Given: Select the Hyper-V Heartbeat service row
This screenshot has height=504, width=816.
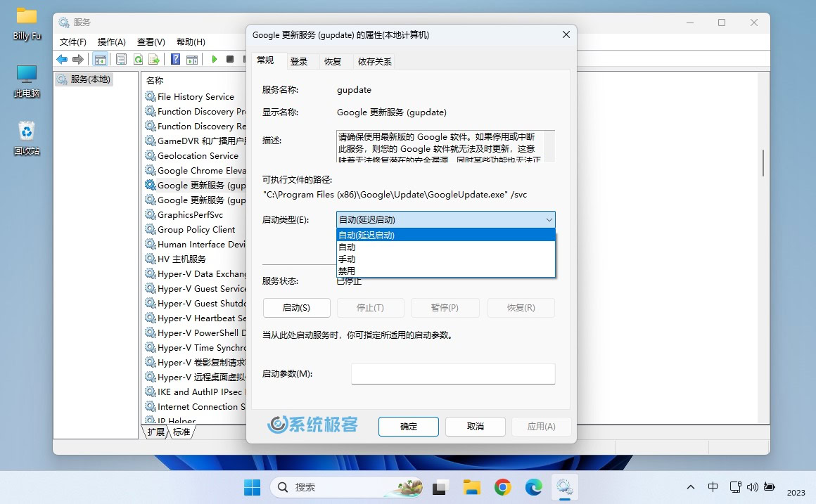Looking at the screenshot, I should point(195,318).
